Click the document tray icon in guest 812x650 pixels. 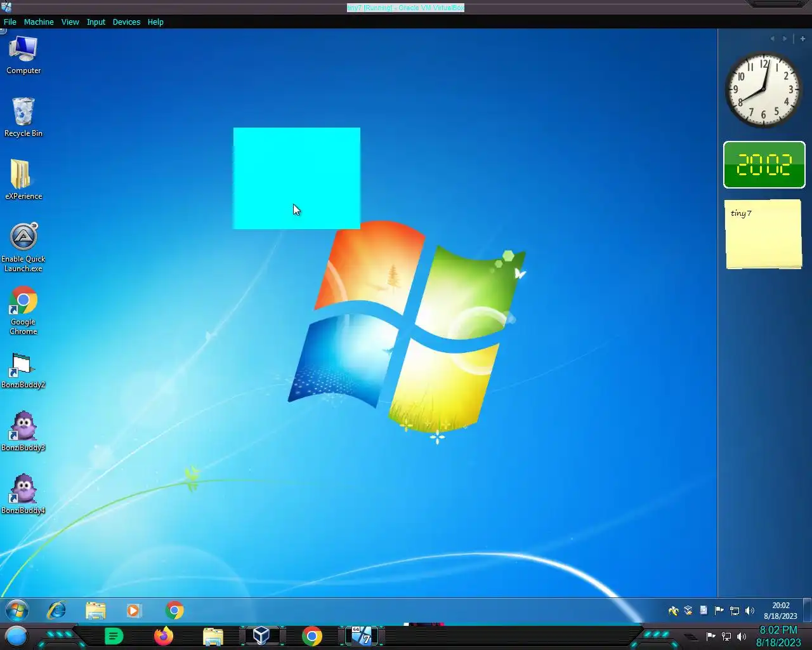coord(704,611)
